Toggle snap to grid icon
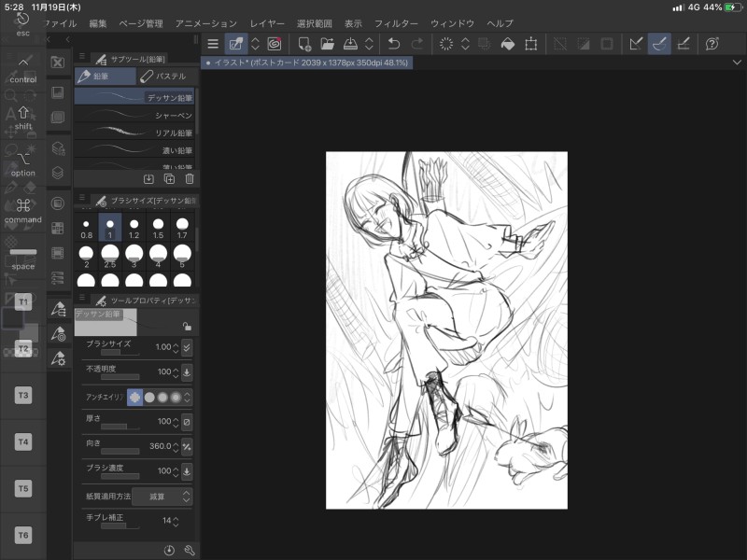747x560 pixels. 684,44
